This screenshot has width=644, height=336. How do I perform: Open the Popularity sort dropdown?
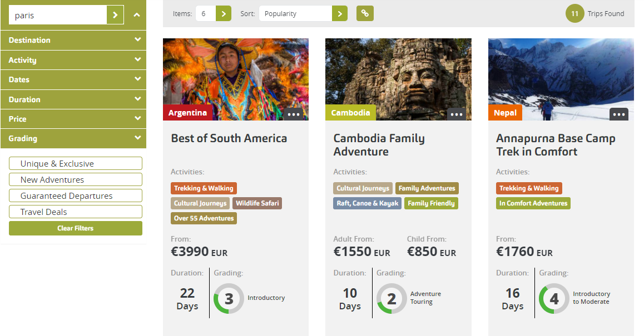(x=295, y=13)
